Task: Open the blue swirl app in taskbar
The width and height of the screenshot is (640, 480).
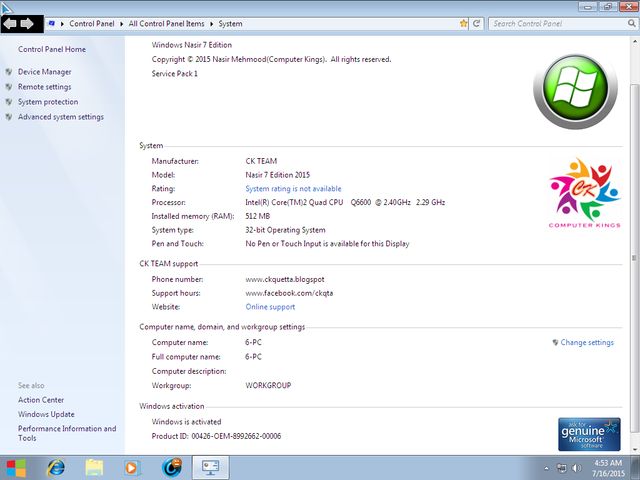Action: (172, 468)
